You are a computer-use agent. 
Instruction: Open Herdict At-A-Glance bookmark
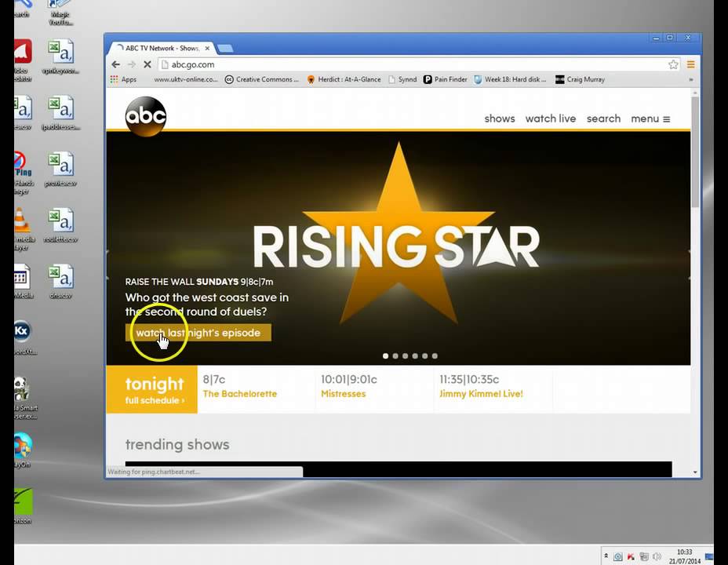344,79
